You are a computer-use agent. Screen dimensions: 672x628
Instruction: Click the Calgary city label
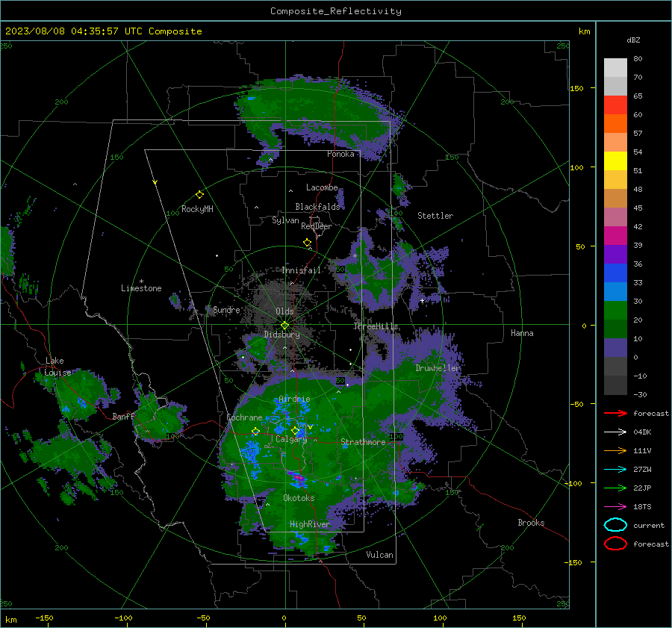tap(291, 439)
